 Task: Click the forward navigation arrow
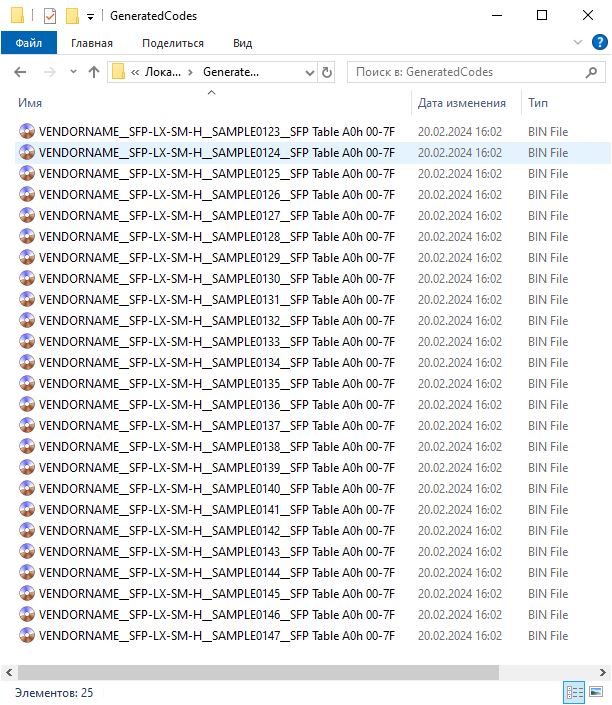pos(49,72)
